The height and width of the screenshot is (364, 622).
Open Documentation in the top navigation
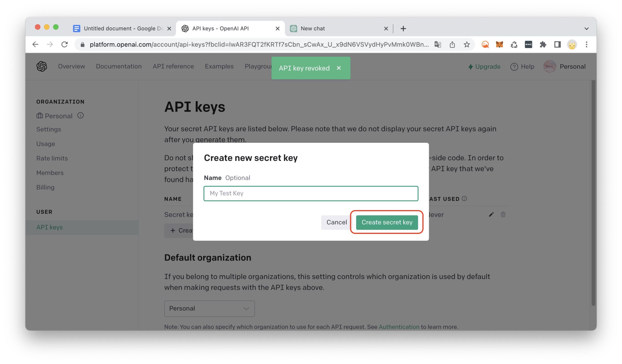click(x=119, y=67)
